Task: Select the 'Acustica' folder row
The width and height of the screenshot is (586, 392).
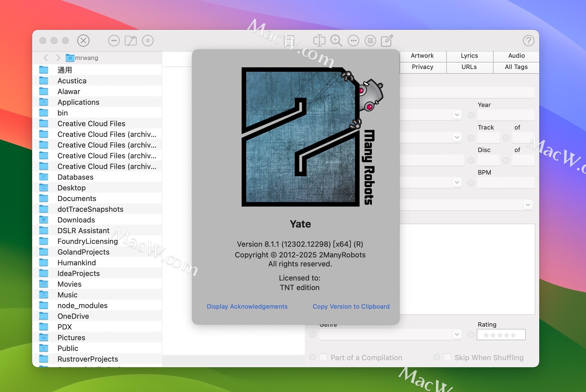Action: coord(97,81)
